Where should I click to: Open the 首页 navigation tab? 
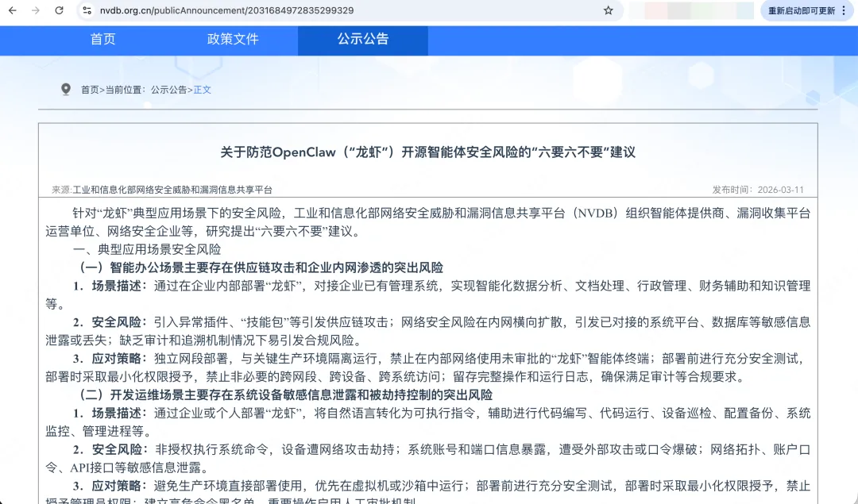[x=102, y=40]
